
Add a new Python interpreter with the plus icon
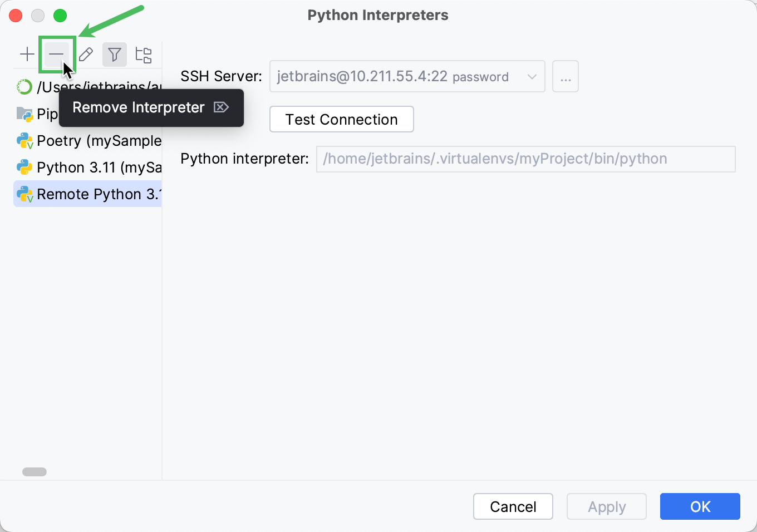(x=27, y=54)
